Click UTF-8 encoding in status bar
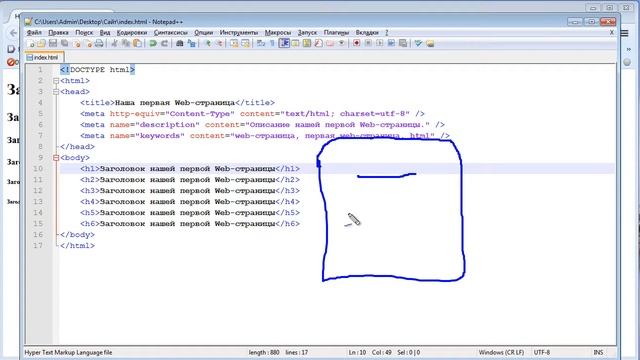The image size is (640, 360). click(542, 352)
